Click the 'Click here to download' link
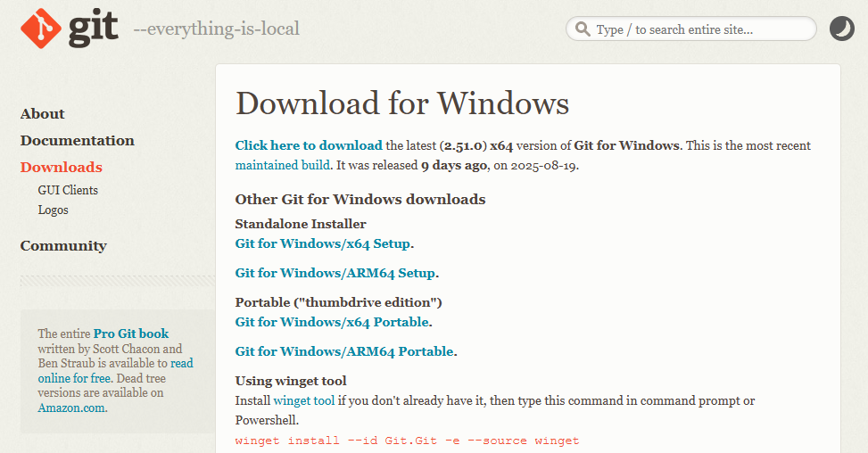Viewport: 868px width, 453px height. coord(309,145)
